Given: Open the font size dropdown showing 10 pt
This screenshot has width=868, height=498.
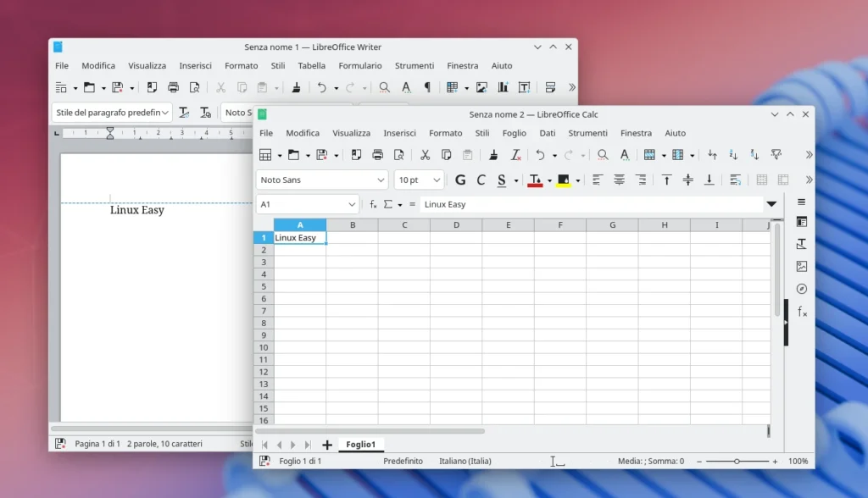Looking at the screenshot, I should 435,180.
